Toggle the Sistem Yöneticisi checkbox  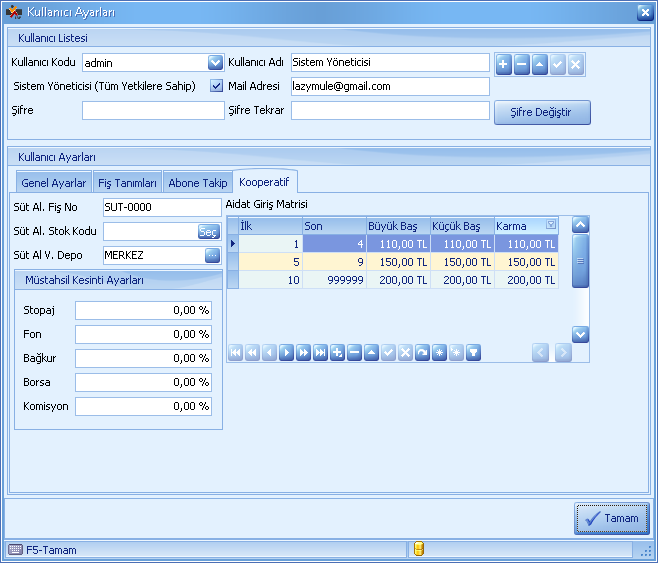click(216, 86)
